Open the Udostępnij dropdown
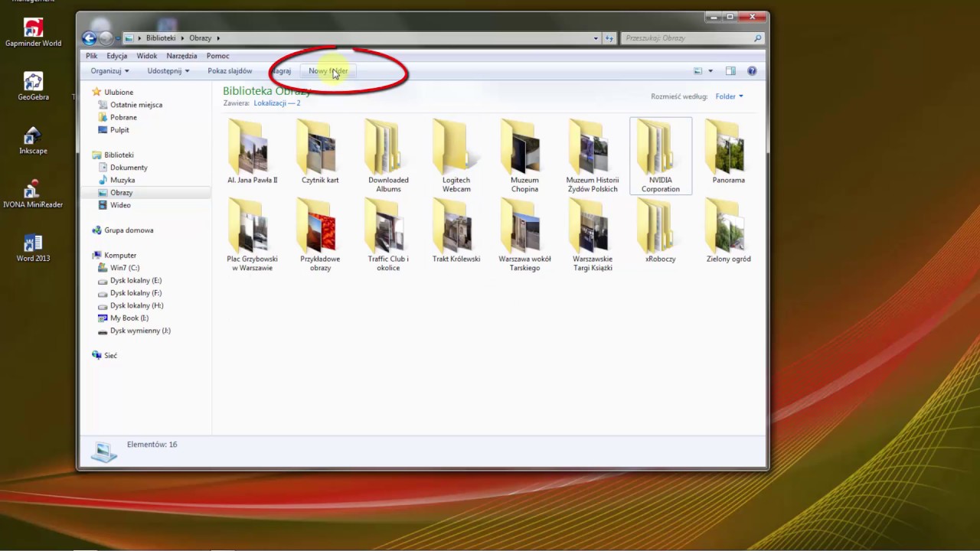980x551 pixels. 168,71
